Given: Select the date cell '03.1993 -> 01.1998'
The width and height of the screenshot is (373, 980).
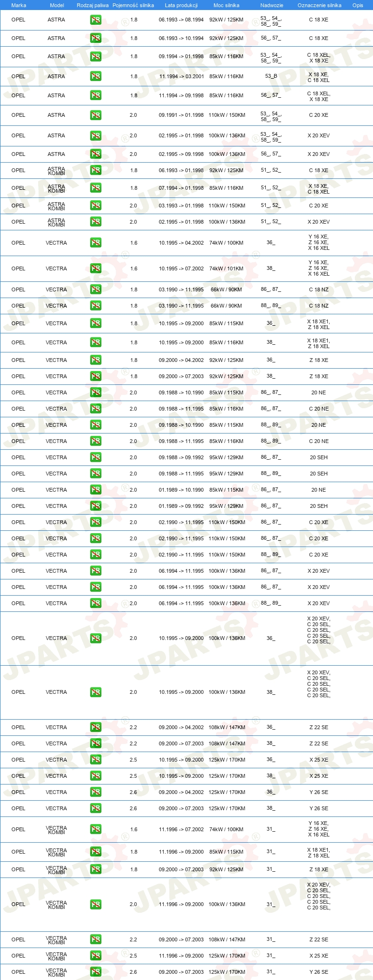Looking at the screenshot, I should [181, 206].
